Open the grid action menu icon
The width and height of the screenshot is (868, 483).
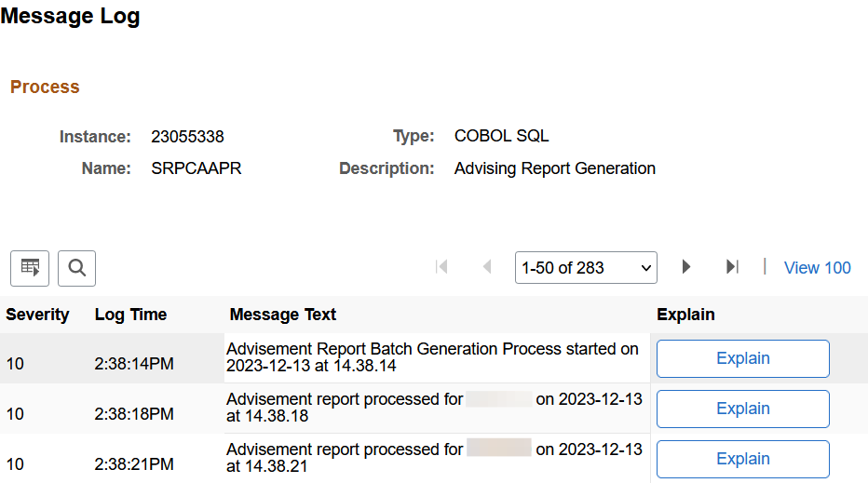(x=30, y=268)
